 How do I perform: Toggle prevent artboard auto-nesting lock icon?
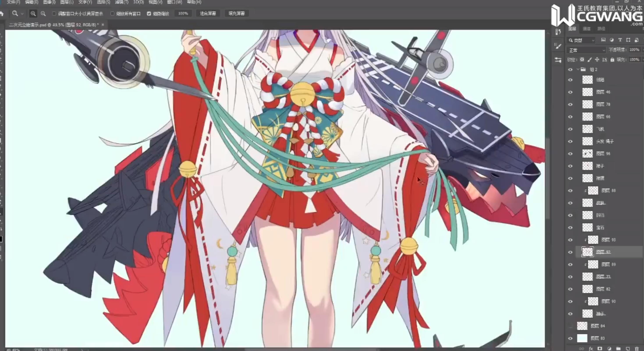tap(605, 60)
